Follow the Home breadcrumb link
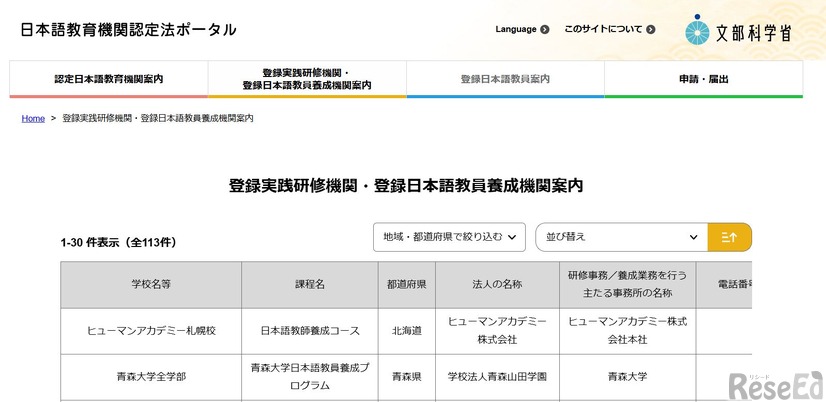Viewport: 826px width, 402px height. click(33, 119)
